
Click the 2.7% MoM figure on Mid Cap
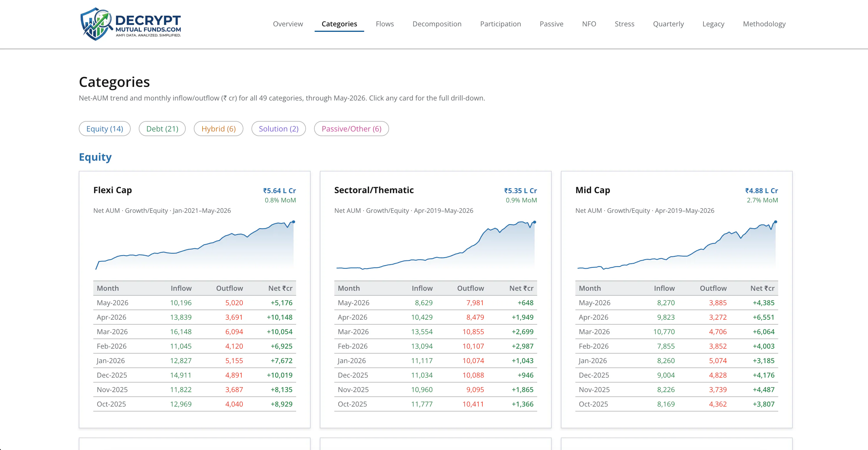pos(763,200)
